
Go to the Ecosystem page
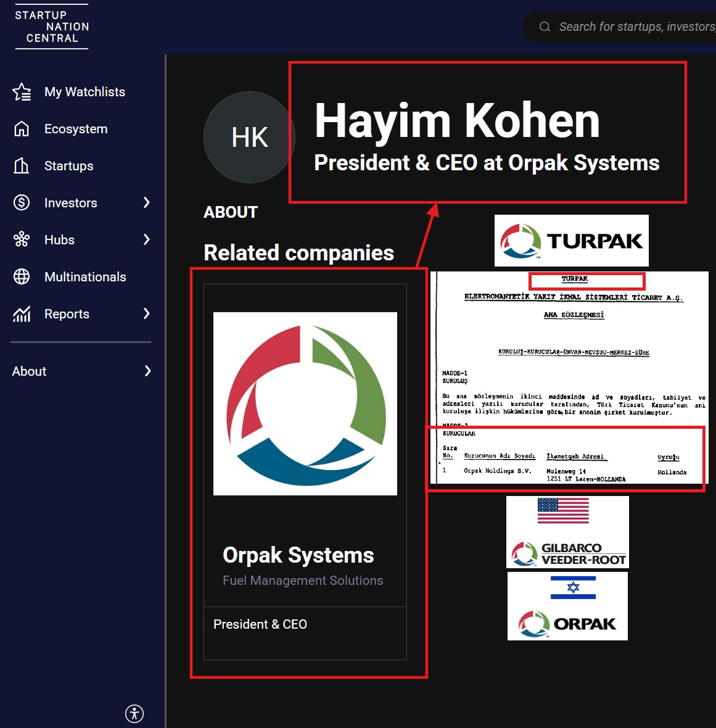click(76, 128)
